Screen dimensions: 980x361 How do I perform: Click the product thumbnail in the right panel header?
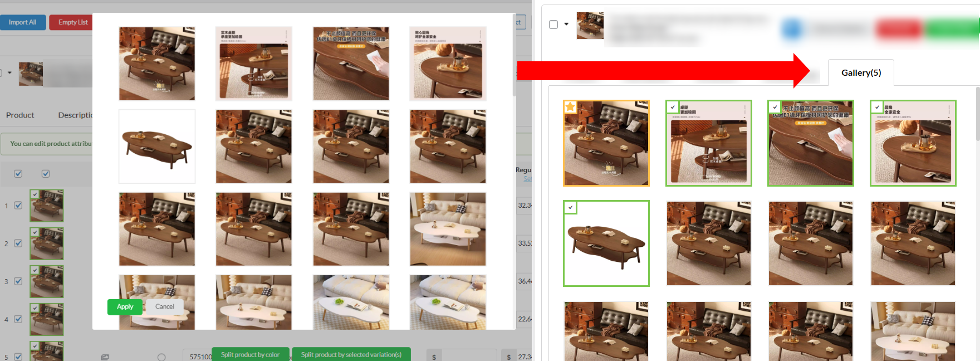tap(590, 26)
